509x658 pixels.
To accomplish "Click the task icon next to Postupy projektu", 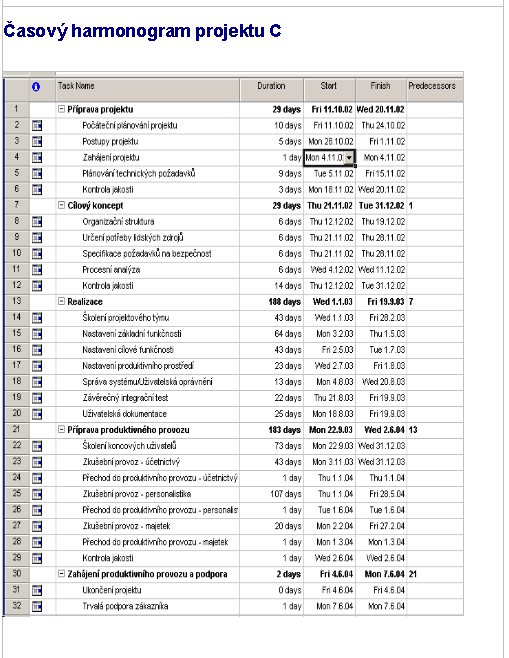I will coord(37,141).
